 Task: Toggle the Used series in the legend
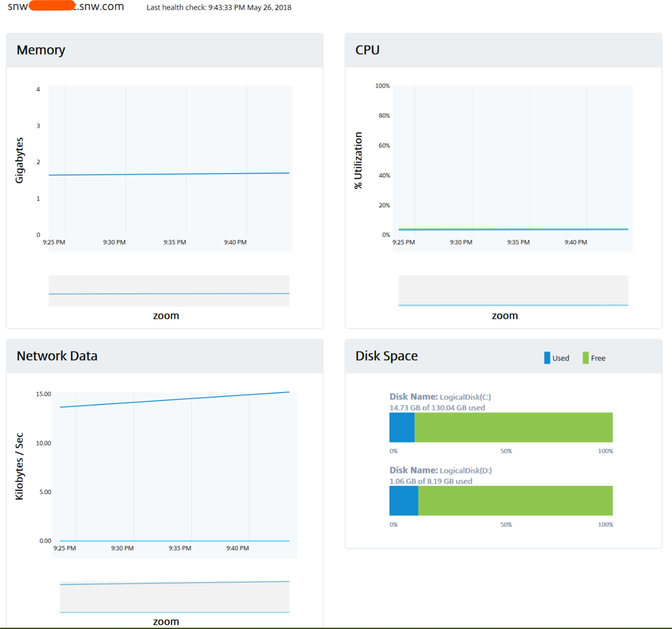tap(558, 358)
